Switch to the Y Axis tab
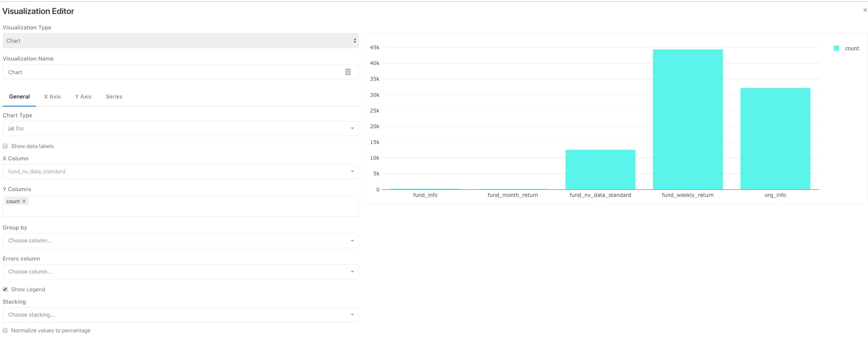The height and width of the screenshot is (345, 868). click(x=83, y=96)
